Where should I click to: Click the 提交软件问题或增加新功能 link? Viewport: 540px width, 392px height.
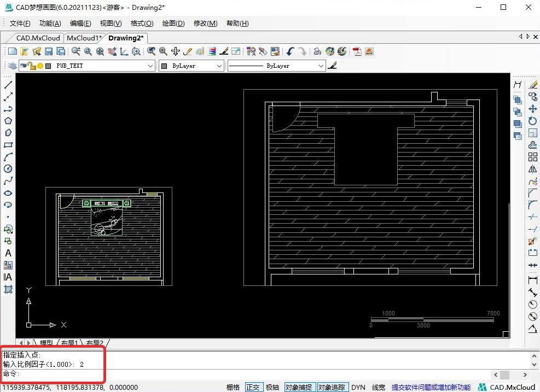click(431, 387)
